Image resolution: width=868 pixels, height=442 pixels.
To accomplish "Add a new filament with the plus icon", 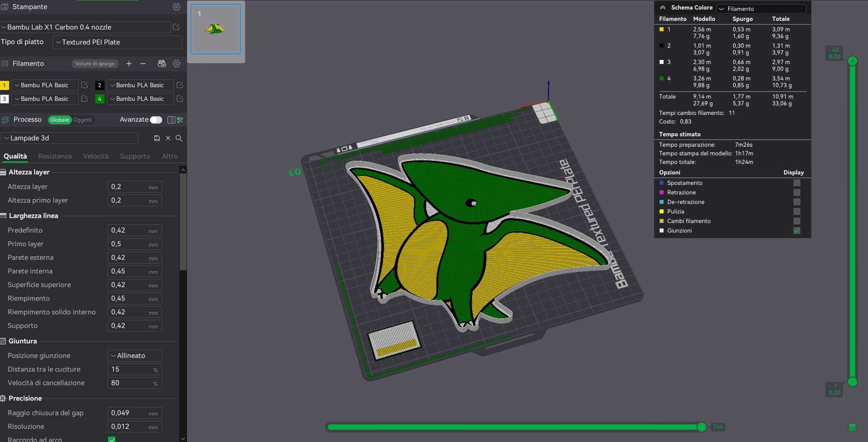I will 129,64.
